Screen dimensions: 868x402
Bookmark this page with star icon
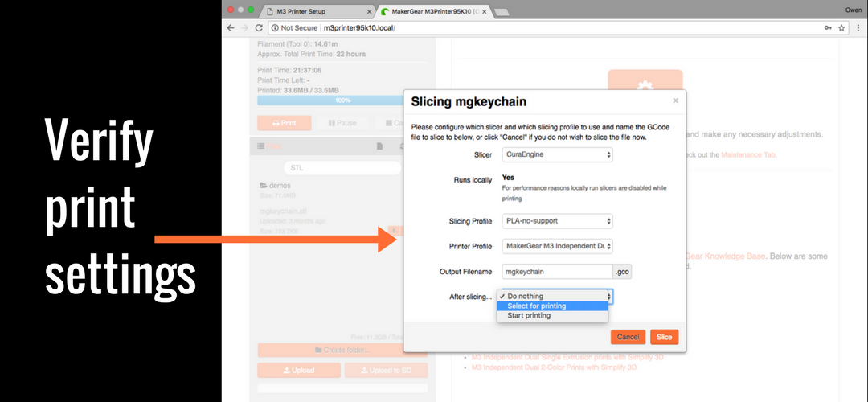tap(841, 27)
